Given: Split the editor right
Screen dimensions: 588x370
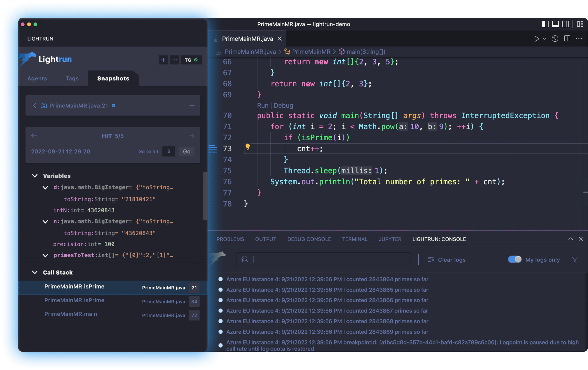Looking at the screenshot, I should [567, 39].
